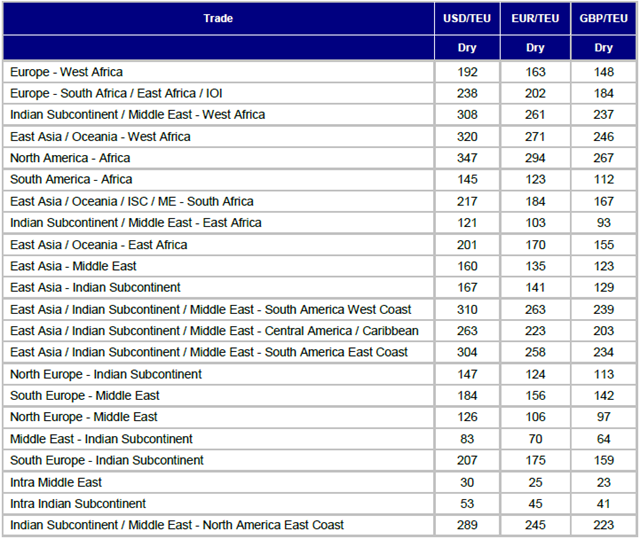Image resolution: width=640 pixels, height=539 pixels.
Task: Click EUR value 175 for South Europe - Indian Subcontinent
Action: pos(535,460)
